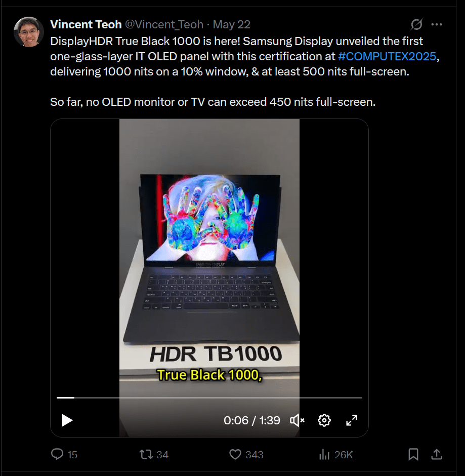Click the Grok explain icon
Image resolution: width=465 pixels, height=476 pixels.
pyautogui.click(x=416, y=24)
